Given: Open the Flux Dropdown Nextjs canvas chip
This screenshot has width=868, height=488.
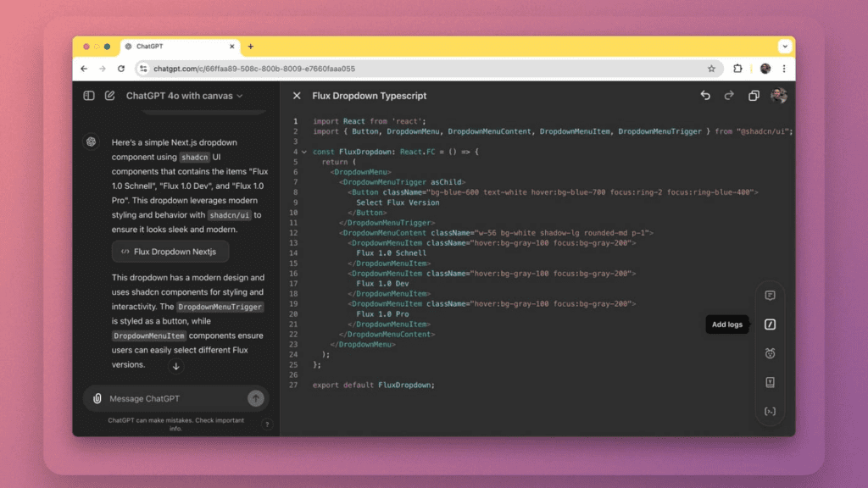Looking at the screenshot, I should [x=170, y=252].
